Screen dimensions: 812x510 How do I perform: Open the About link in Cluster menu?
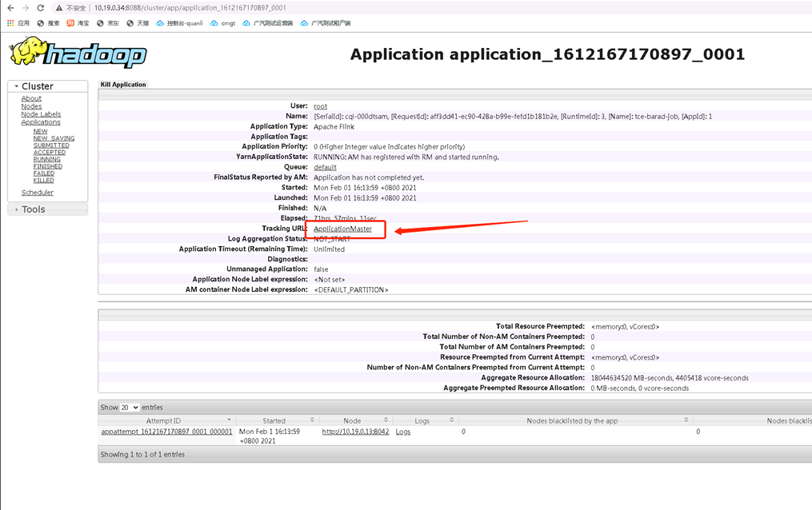click(31, 98)
